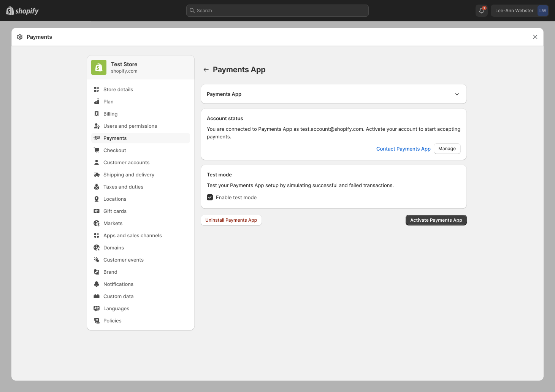Open Apps and sales channels

(x=141, y=235)
